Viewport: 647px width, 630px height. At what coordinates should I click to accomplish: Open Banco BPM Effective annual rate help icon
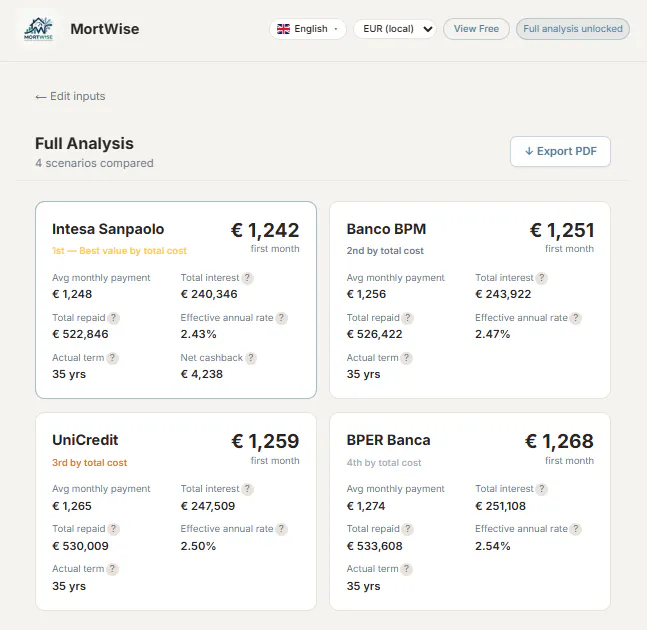[576, 318]
